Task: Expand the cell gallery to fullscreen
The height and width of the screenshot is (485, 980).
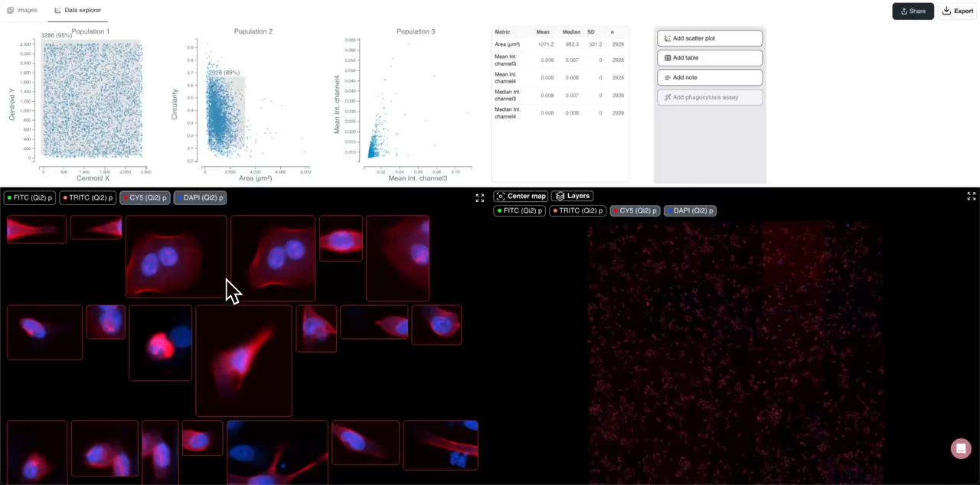Action: click(480, 197)
